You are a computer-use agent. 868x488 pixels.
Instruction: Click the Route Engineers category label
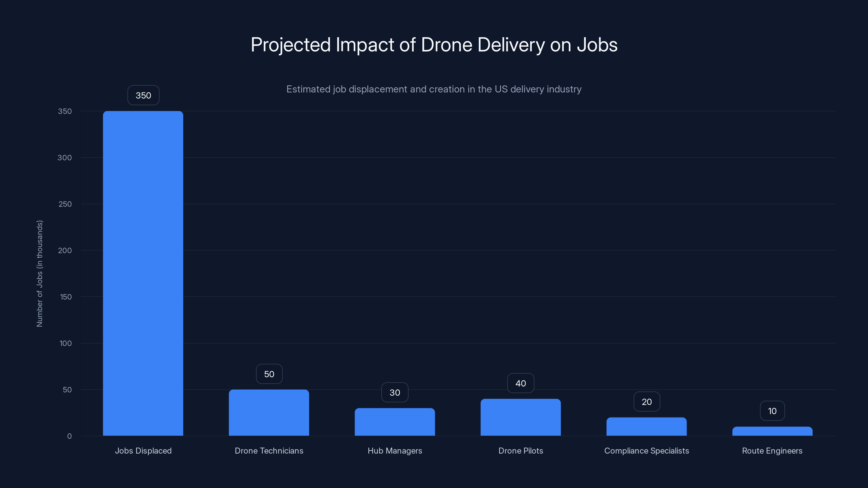click(772, 451)
